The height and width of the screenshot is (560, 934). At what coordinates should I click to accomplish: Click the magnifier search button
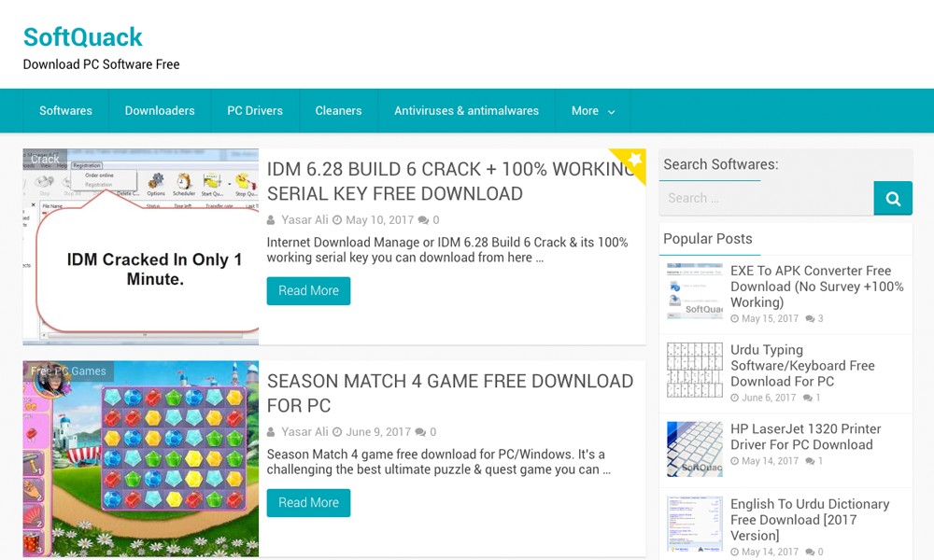click(x=893, y=198)
